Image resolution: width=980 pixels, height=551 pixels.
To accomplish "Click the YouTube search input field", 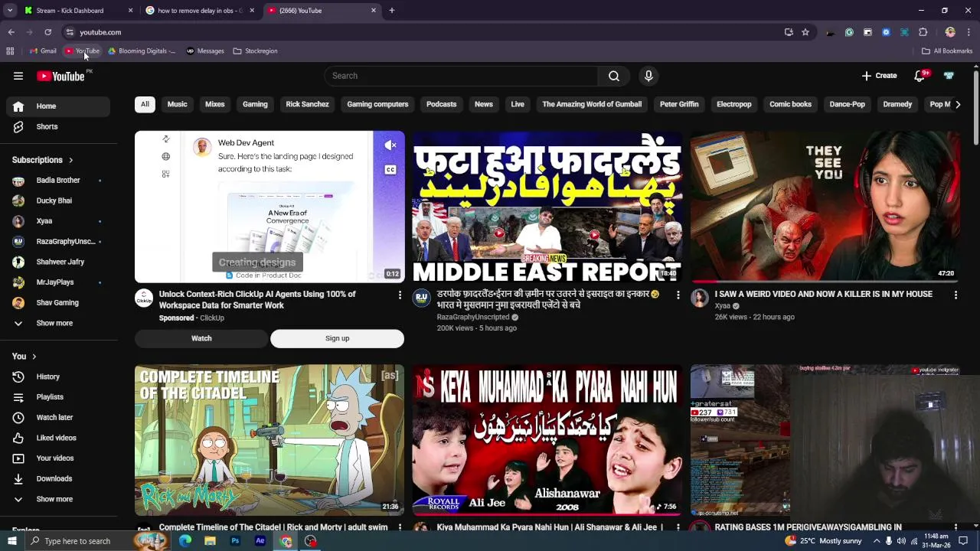I will [461, 76].
